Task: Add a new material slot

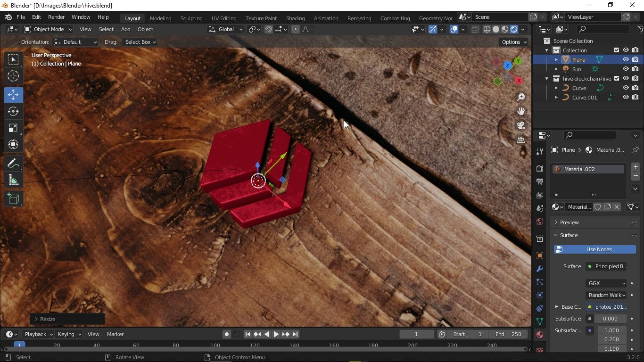Action: click(x=636, y=167)
